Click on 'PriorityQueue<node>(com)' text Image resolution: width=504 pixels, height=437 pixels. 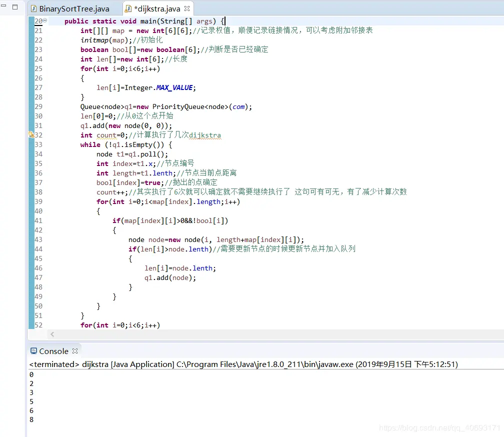point(200,106)
